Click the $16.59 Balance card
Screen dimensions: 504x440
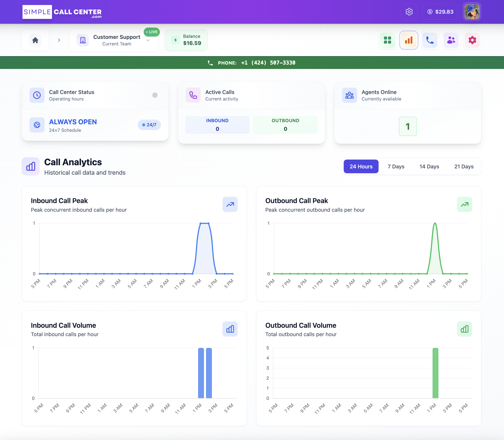[186, 40]
